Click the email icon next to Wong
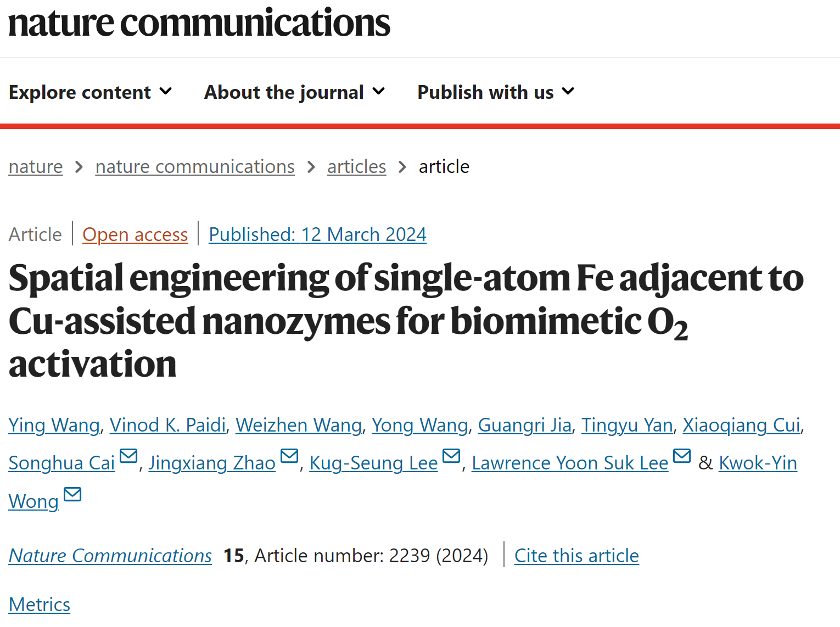The image size is (840, 627). (x=72, y=495)
